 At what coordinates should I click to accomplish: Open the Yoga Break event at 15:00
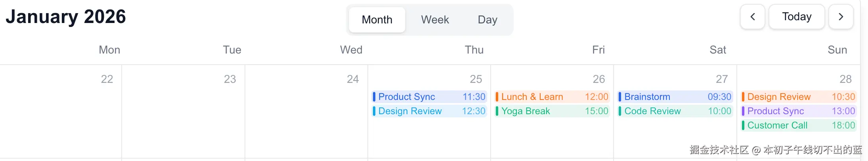pyautogui.click(x=552, y=111)
